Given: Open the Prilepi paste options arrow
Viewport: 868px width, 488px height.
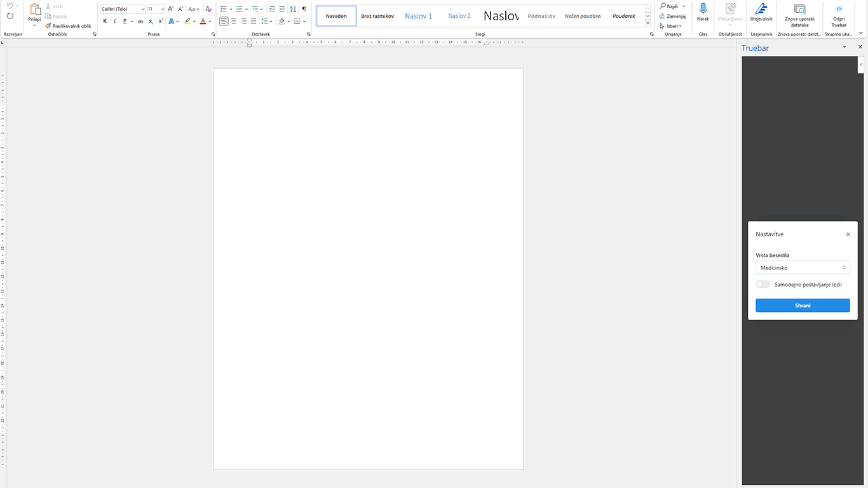Looking at the screenshot, I should (35, 25).
